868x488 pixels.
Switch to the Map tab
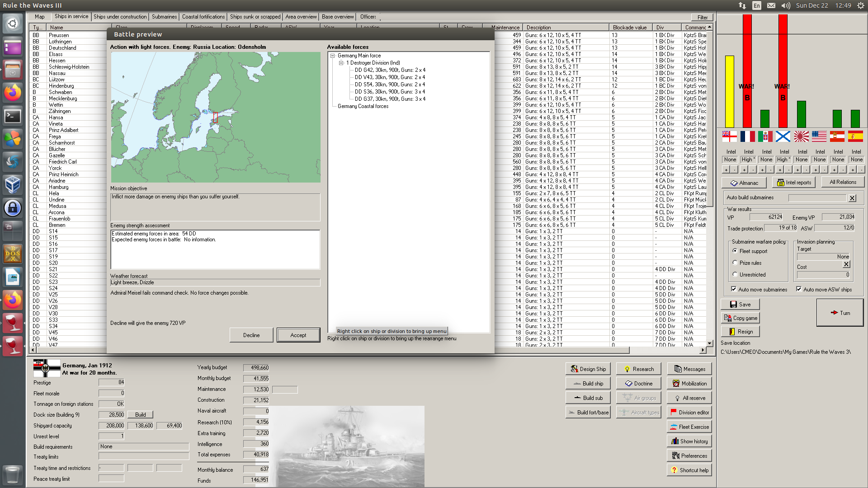click(40, 17)
